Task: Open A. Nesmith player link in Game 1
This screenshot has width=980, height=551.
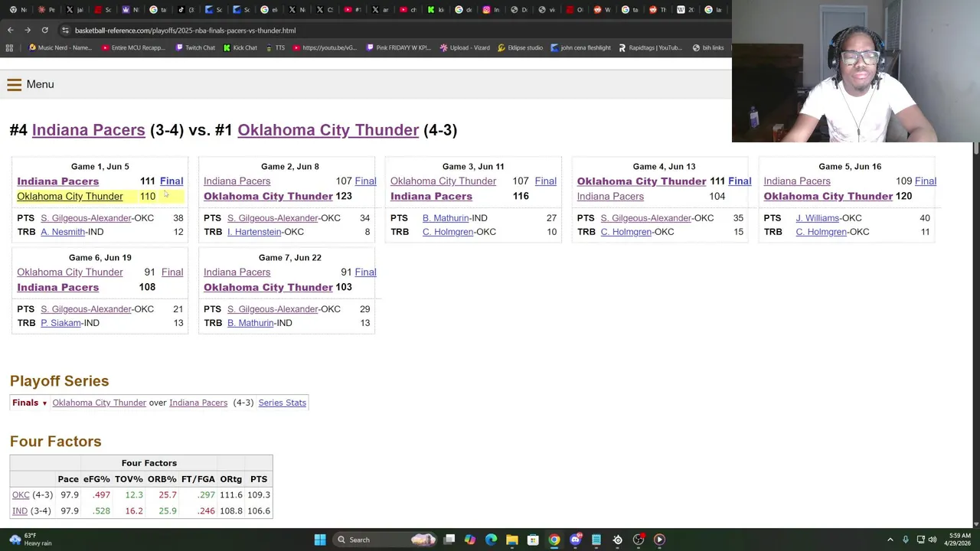Action: coord(63,232)
